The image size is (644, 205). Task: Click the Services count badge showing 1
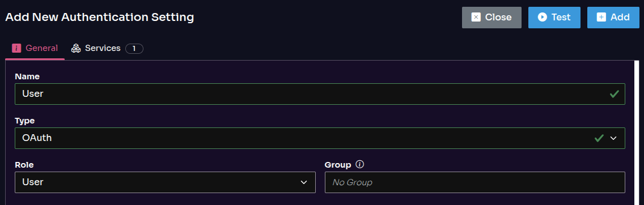coord(134,49)
